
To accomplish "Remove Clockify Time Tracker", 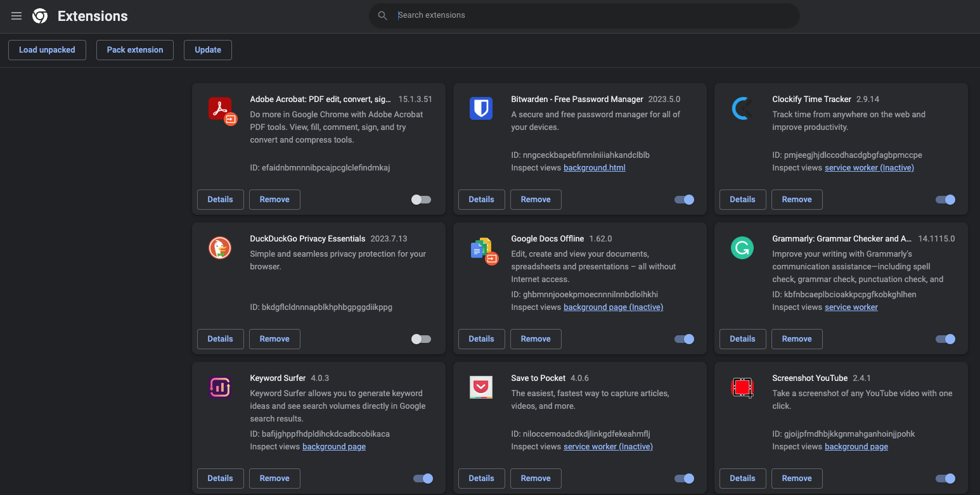I will click(x=797, y=200).
